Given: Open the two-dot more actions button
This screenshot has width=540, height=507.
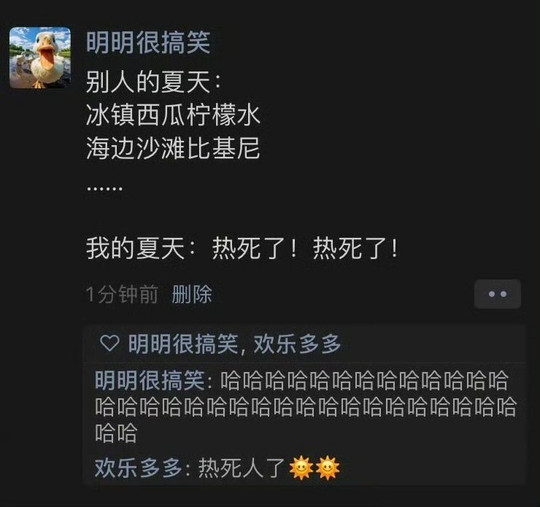Looking at the screenshot, I should [x=497, y=294].
